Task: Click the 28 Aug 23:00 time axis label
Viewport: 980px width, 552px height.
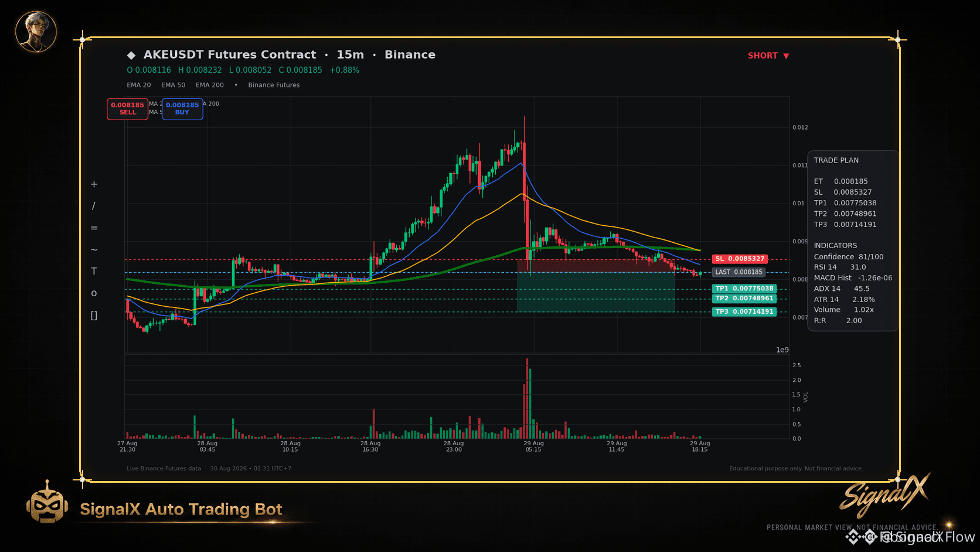Action: pyautogui.click(x=454, y=446)
